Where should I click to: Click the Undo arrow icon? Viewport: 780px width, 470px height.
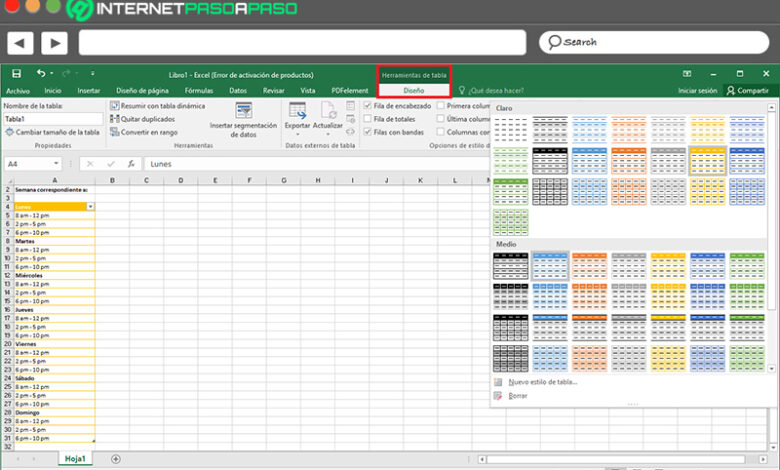click(x=41, y=74)
